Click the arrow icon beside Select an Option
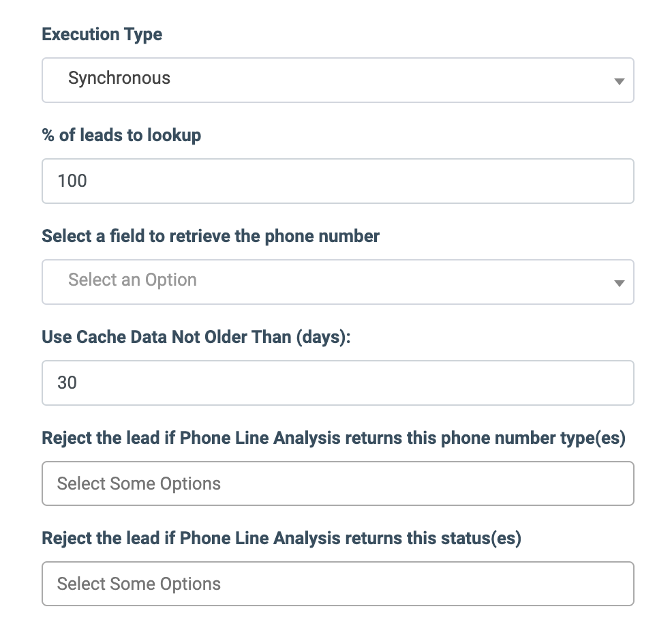Screen dimensions: 672x626 [x=619, y=284]
